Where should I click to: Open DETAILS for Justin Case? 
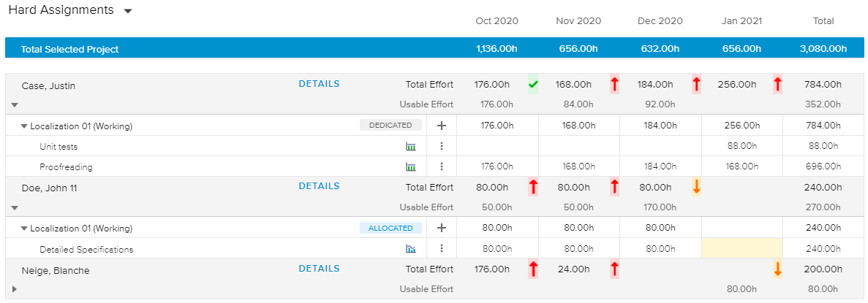click(319, 84)
